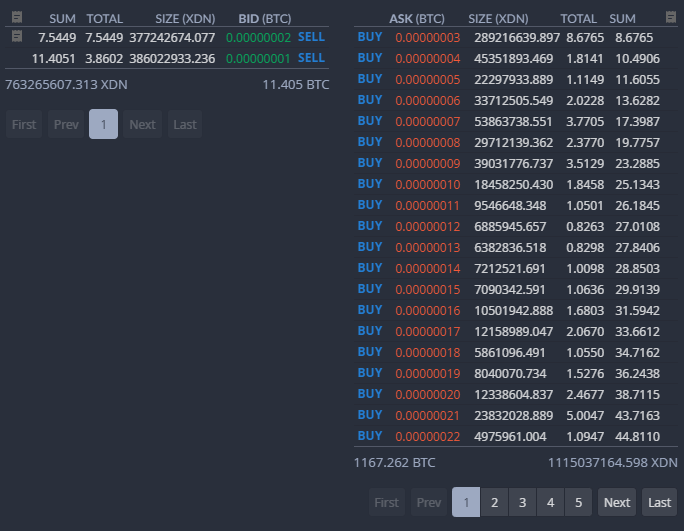684x531 pixels.
Task: Click BUY at ask 0.00000015
Action: tap(370, 289)
